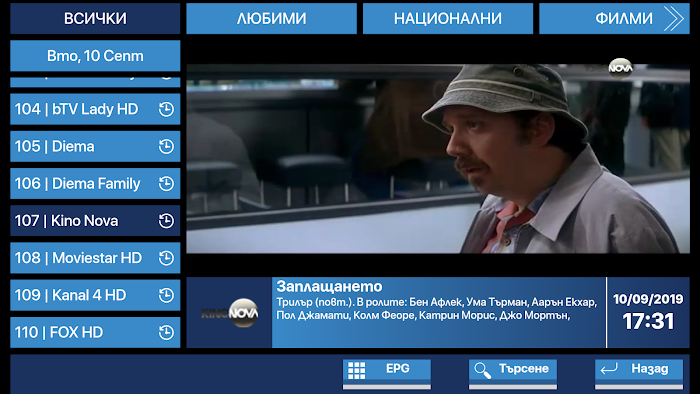
Task: Click the clock showing 17:31
Action: click(x=648, y=321)
